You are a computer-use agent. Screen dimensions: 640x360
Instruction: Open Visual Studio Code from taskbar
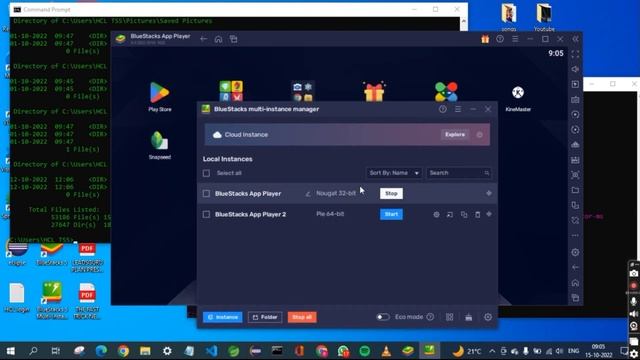(x=211, y=351)
